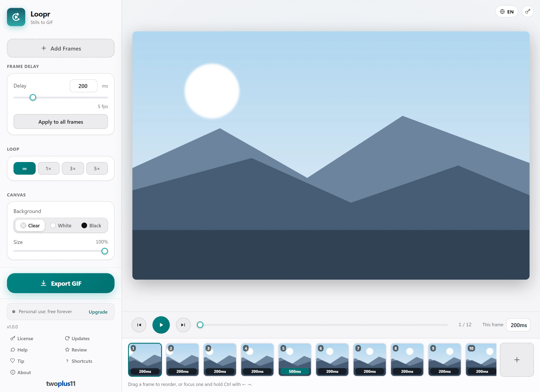
Task: Open the Tip heart link
Action: coord(17,361)
